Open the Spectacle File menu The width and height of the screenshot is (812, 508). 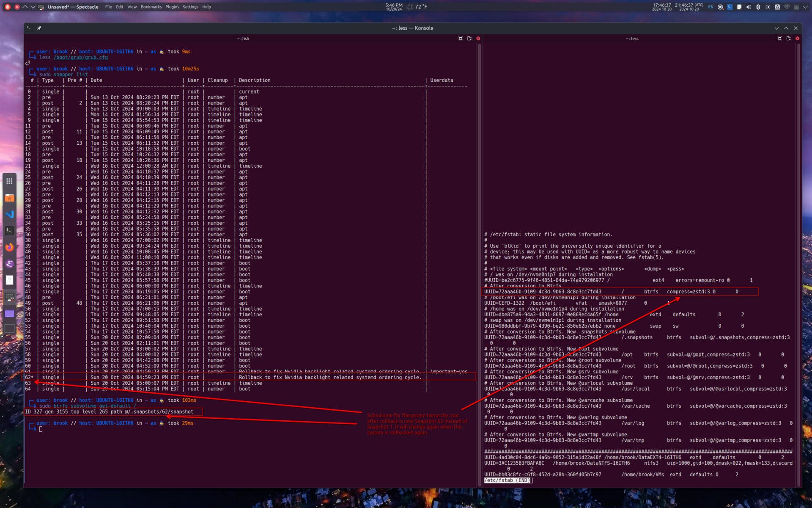[108, 7]
